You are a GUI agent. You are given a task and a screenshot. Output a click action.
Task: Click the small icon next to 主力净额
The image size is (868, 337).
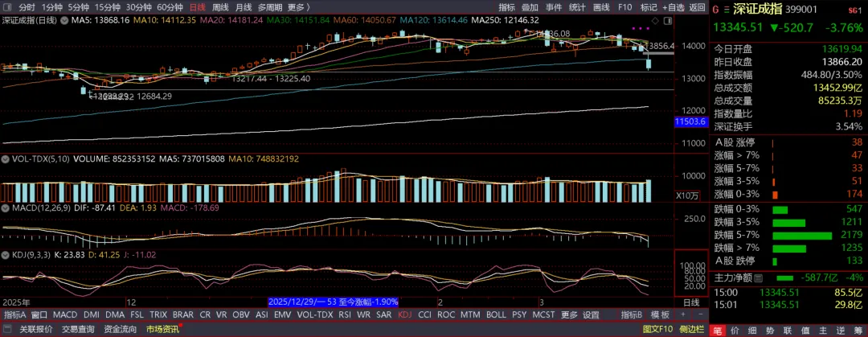pyautogui.click(x=759, y=277)
